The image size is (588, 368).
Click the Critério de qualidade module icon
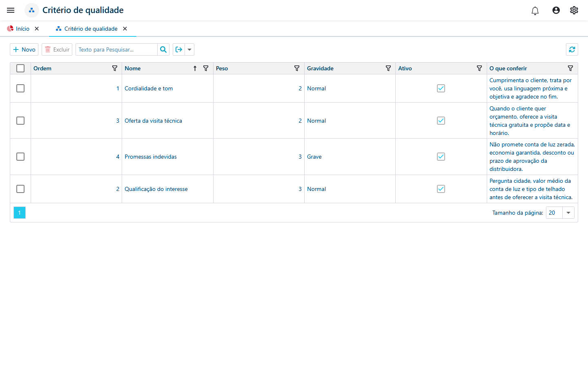31,10
